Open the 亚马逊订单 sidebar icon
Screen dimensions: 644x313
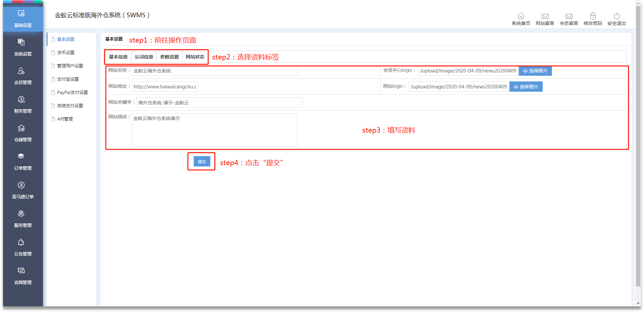[x=21, y=185]
